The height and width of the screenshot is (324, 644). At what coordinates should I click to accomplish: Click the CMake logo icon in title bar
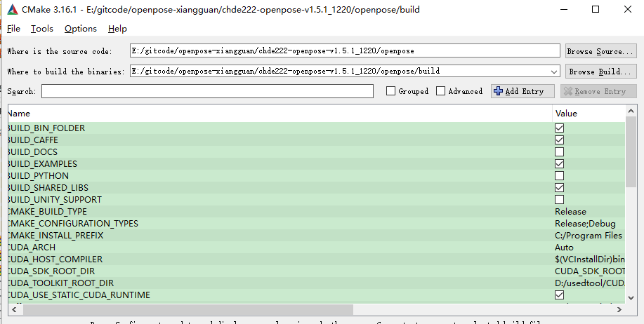coord(13,9)
